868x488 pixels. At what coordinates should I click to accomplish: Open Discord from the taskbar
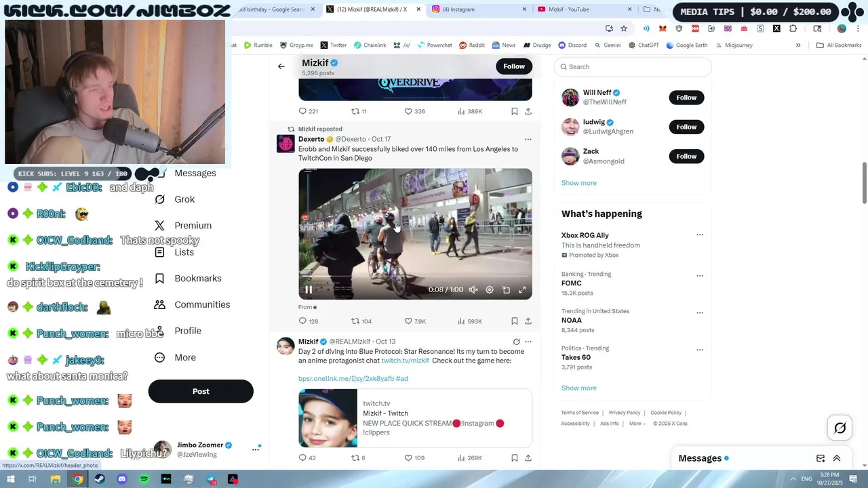(122, 479)
